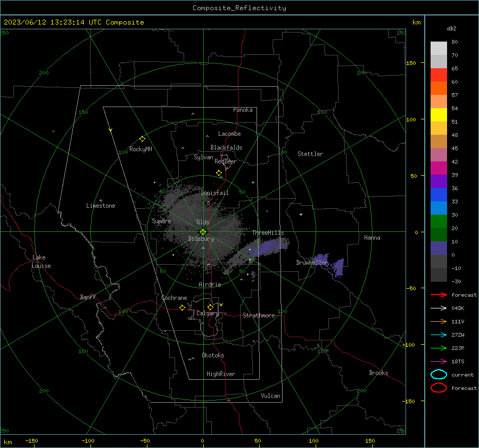Click the dBZ legend heading
This screenshot has width=479, height=448.
click(451, 29)
